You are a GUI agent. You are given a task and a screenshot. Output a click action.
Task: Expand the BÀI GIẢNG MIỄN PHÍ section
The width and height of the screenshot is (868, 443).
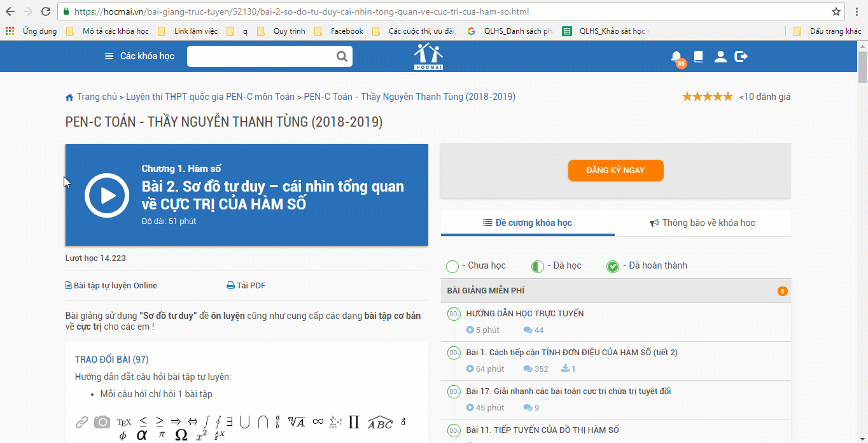pyautogui.click(x=616, y=291)
